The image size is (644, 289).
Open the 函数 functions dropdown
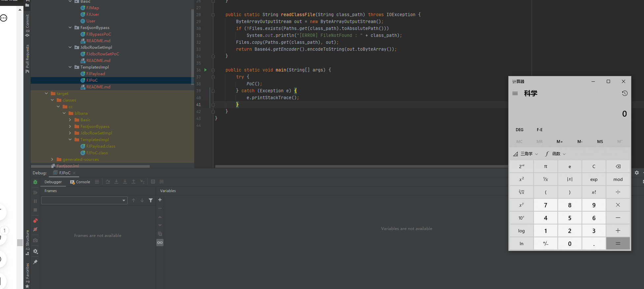tap(556, 154)
